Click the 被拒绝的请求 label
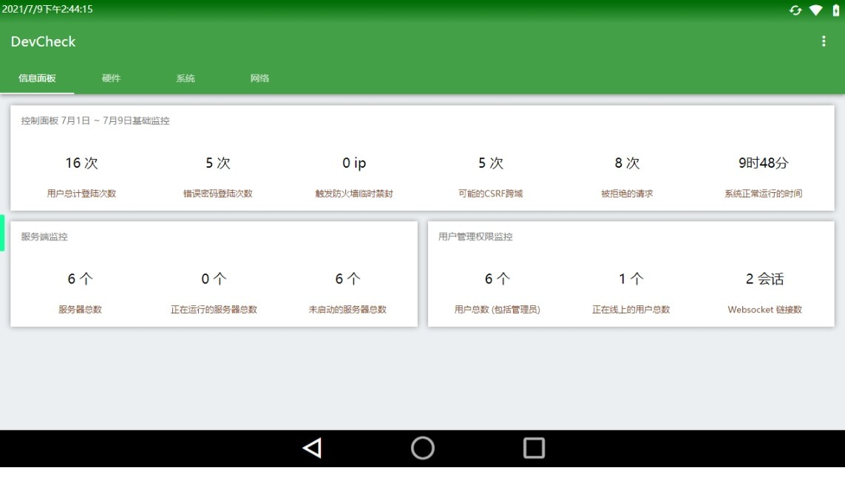This screenshot has width=845, height=504. click(x=627, y=194)
